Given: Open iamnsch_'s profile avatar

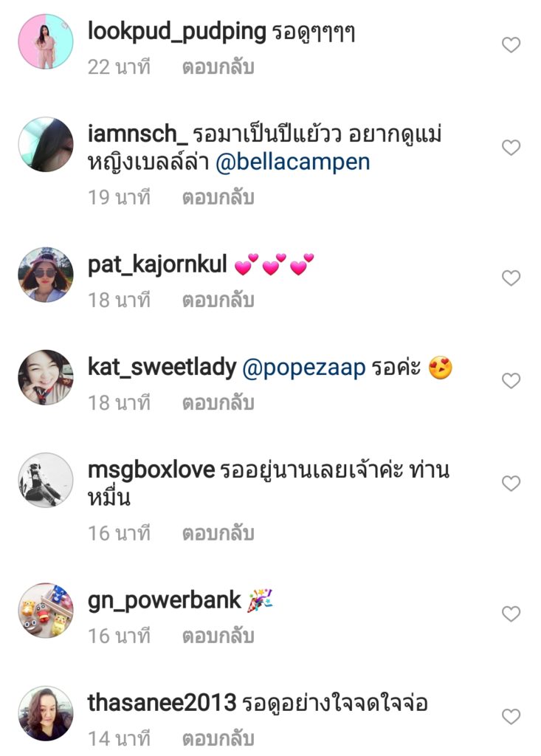Looking at the screenshot, I should click(x=46, y=144).
